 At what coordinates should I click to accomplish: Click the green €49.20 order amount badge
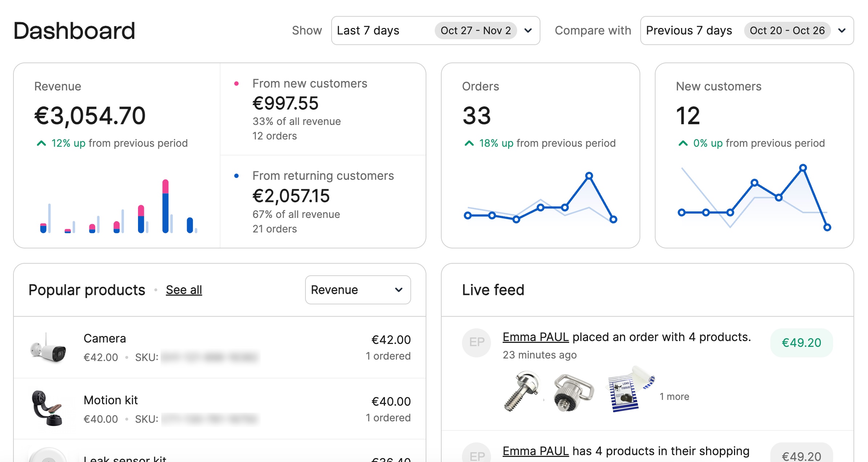[x=801, y=343]
